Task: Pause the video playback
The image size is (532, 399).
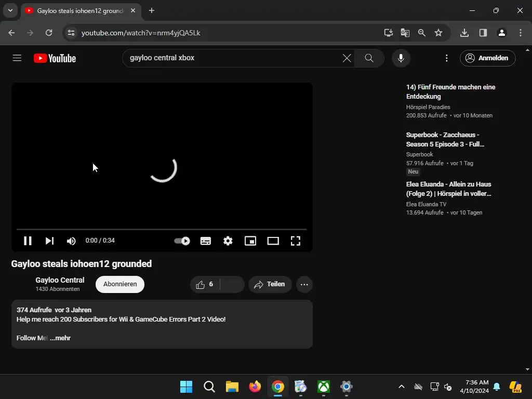Action: click(x=28, y=241)
